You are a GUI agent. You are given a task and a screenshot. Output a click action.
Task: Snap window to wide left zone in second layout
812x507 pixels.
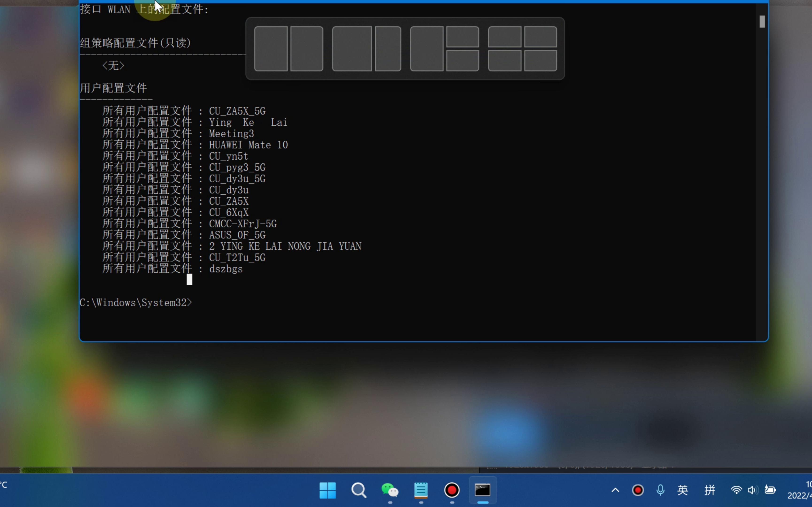(352, 49)
